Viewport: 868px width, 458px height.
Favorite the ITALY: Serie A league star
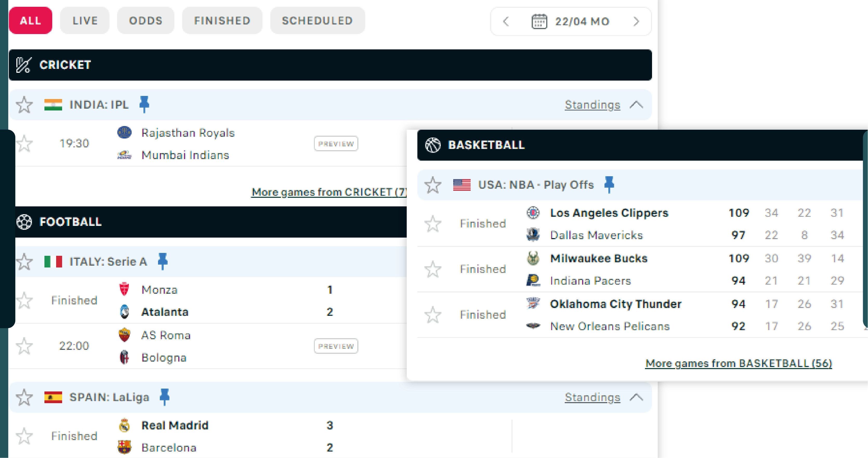tap(24, 261)
